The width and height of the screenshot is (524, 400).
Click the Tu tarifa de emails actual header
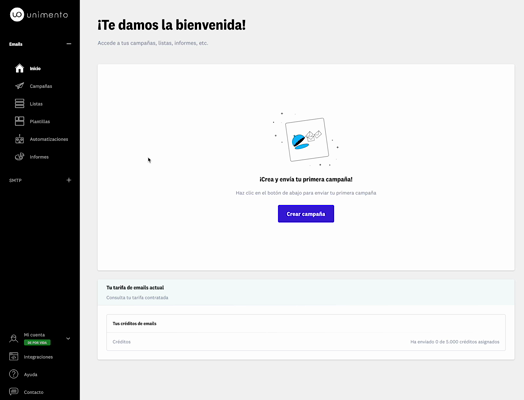pyautogui.click(x=135, y=288)
